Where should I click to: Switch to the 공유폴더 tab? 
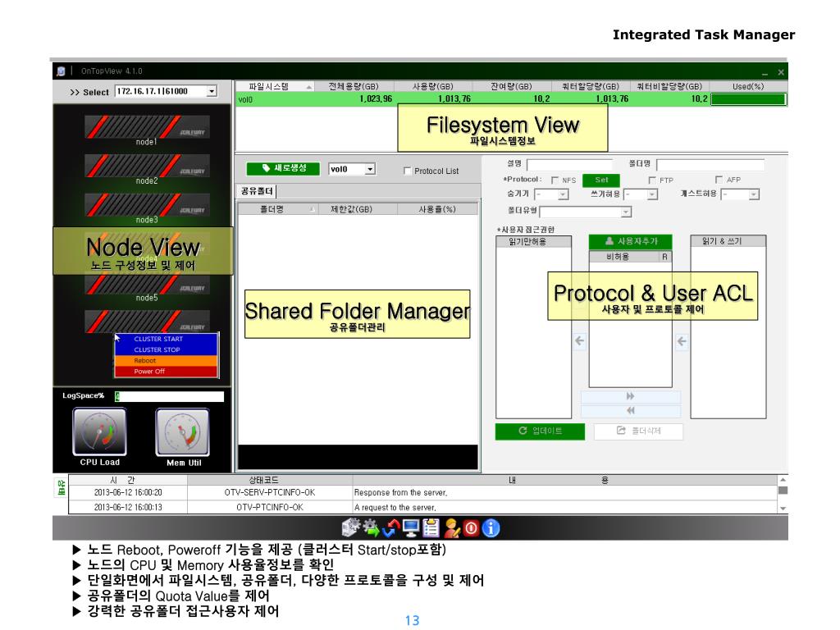click(257, 191)
